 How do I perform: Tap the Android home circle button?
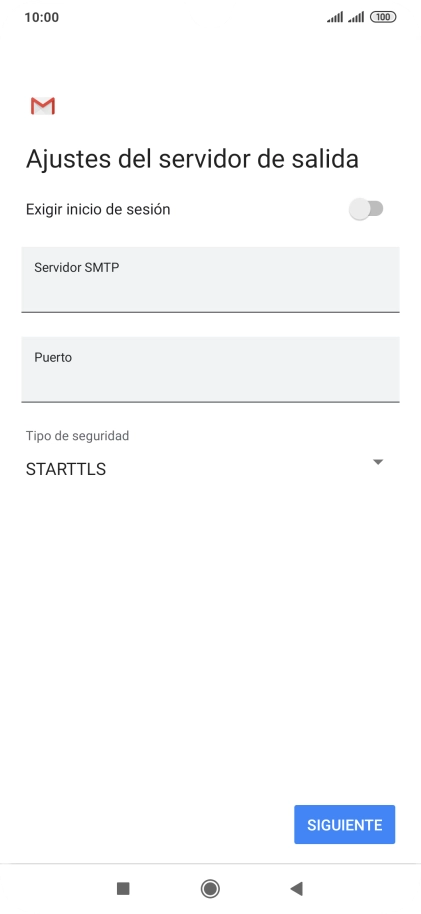210,888
